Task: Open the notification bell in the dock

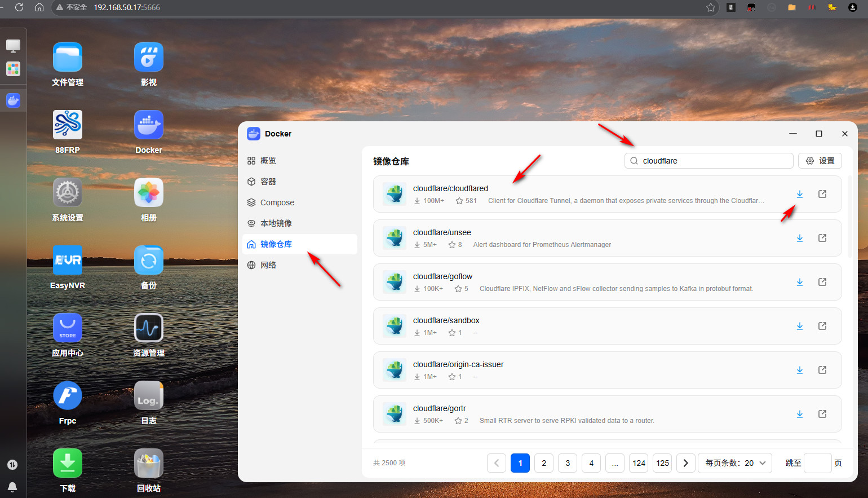Action: 12,487
